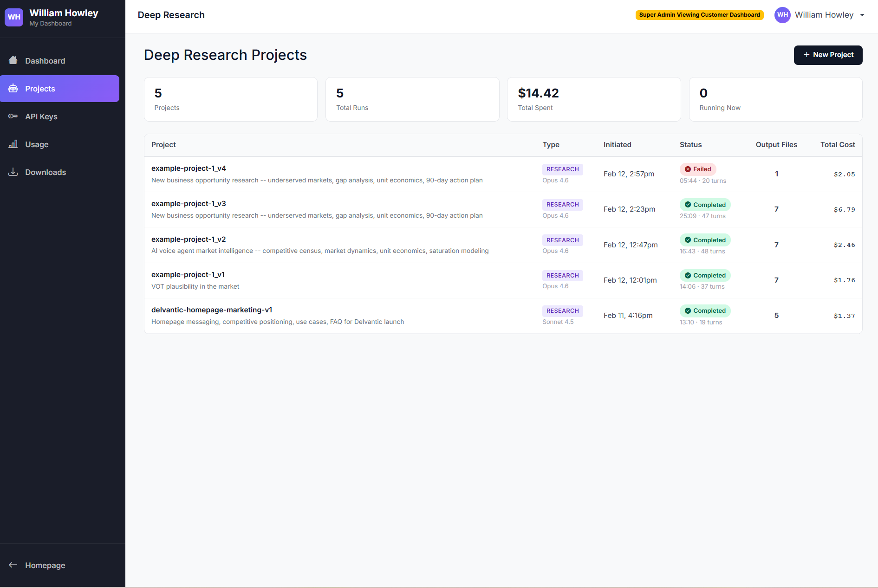The width and height of the screenshot is (878, 588).
Task: Click the Dashboard home icon in sidebar
Action: 13,60
